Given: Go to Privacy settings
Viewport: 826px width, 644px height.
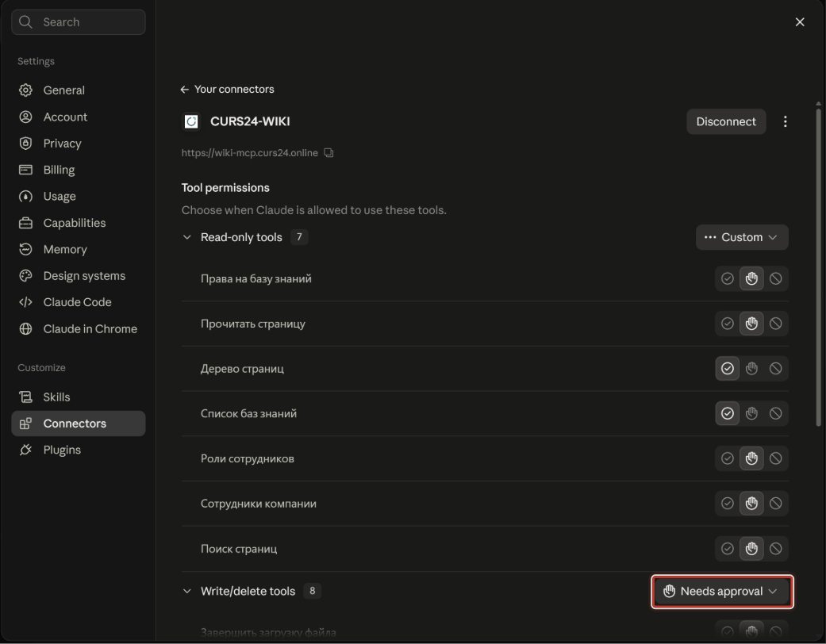Looking at the screenshot, I should pyautogui.click(x=78, y=144).
